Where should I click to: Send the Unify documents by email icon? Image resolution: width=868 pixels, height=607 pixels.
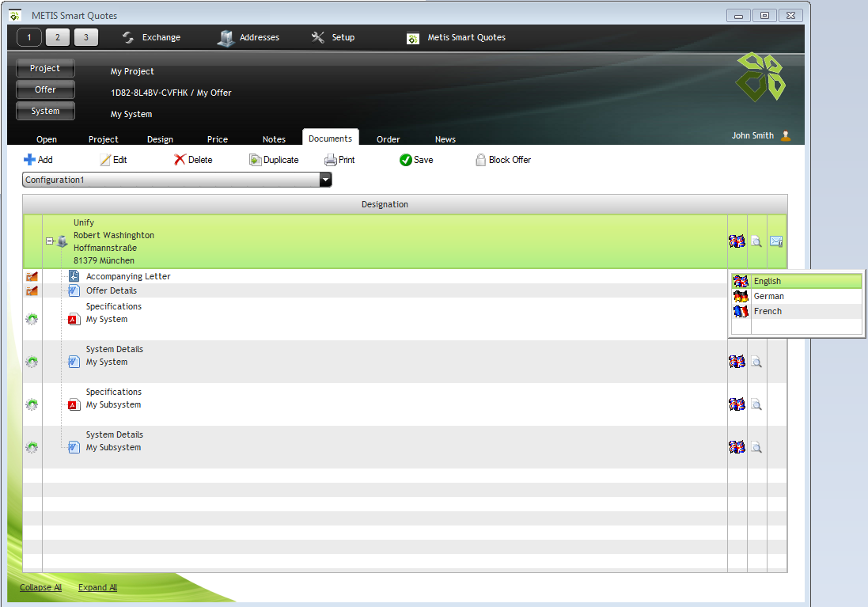coord(776,241)
